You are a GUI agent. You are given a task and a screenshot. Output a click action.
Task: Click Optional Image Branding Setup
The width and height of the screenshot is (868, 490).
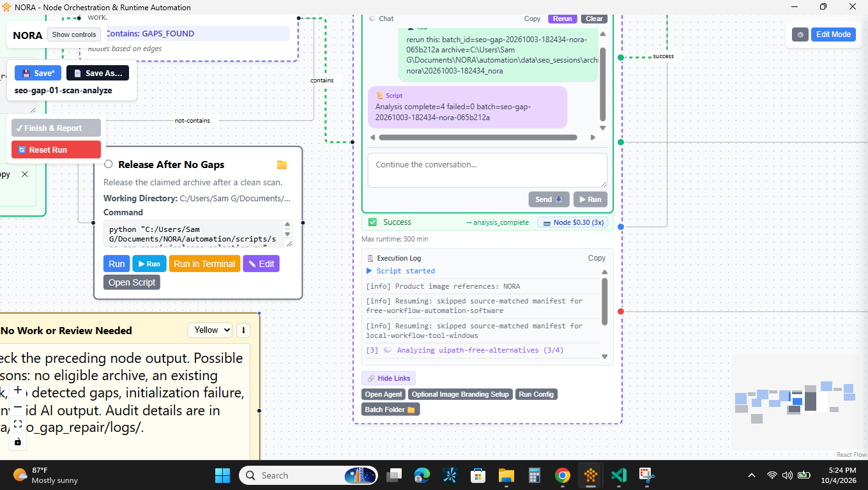461,394
